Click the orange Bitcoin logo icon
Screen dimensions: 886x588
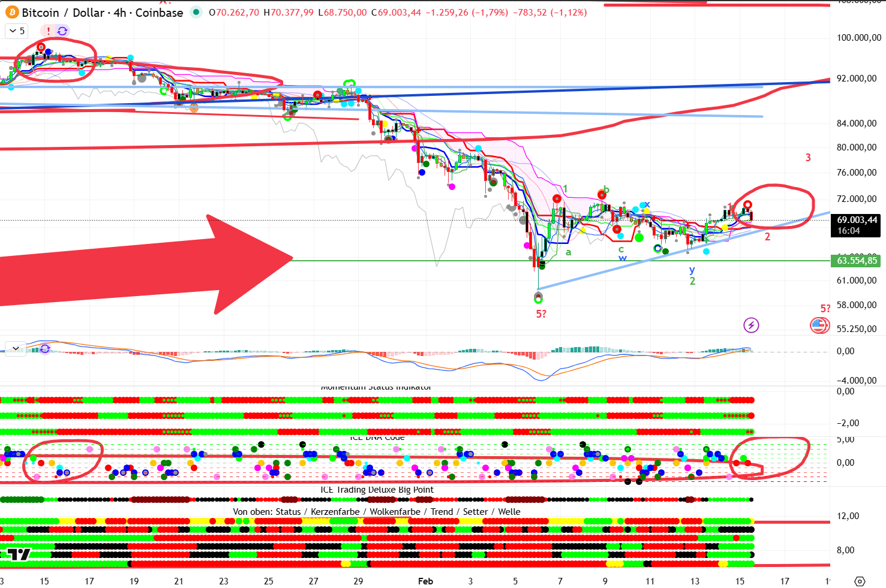(12, 13)
